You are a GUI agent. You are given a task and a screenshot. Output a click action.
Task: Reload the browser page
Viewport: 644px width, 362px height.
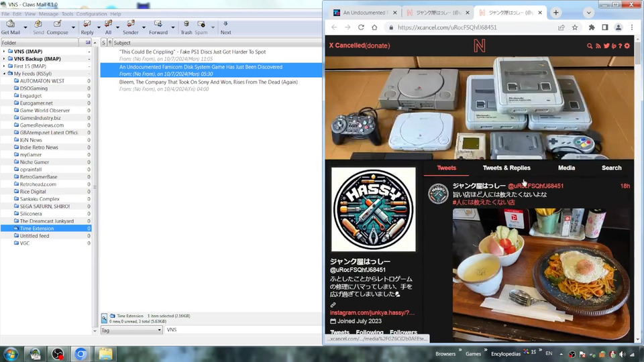pos(361,27)
